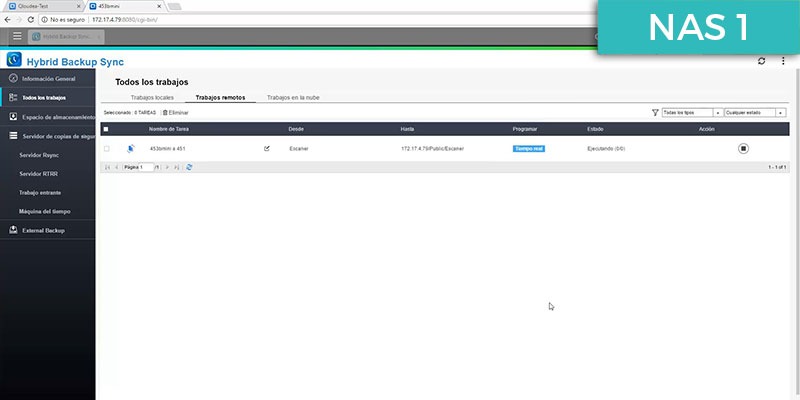Switch to the Trabajos en la nube tab
This screenshot has height=400, width=800.
pos(293,97)
